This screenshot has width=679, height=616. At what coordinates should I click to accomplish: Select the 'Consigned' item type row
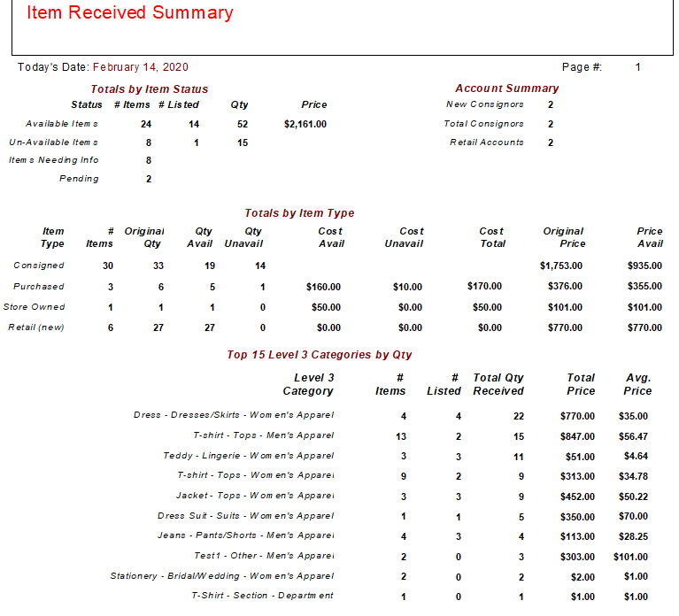(332, 266)
